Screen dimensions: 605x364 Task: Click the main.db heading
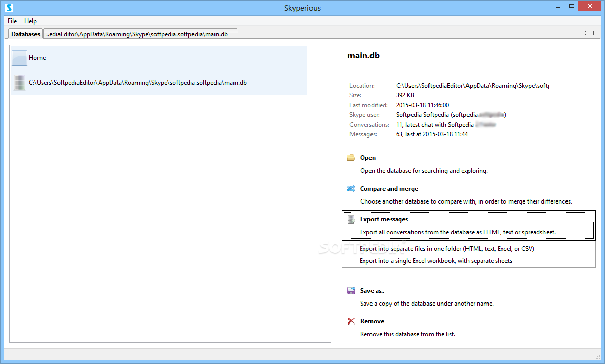point(363,55)
